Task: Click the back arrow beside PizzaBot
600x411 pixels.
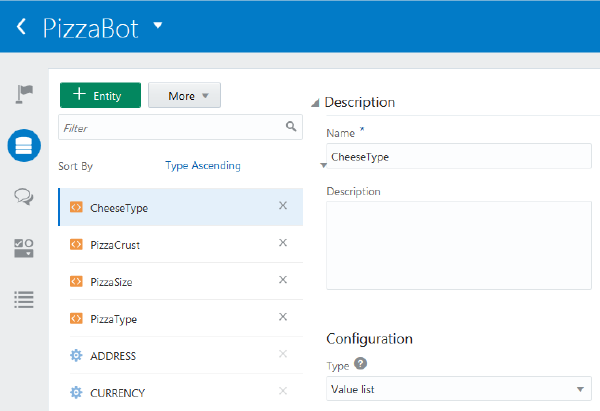Action: [x=22, y=27]
